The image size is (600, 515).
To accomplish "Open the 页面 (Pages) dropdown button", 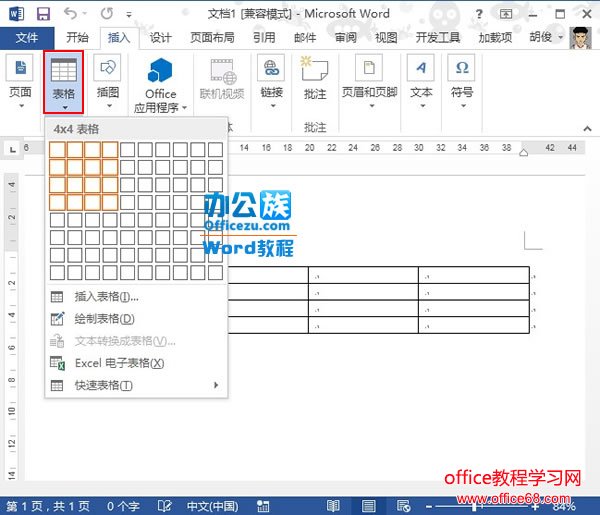I will point(20,81).
